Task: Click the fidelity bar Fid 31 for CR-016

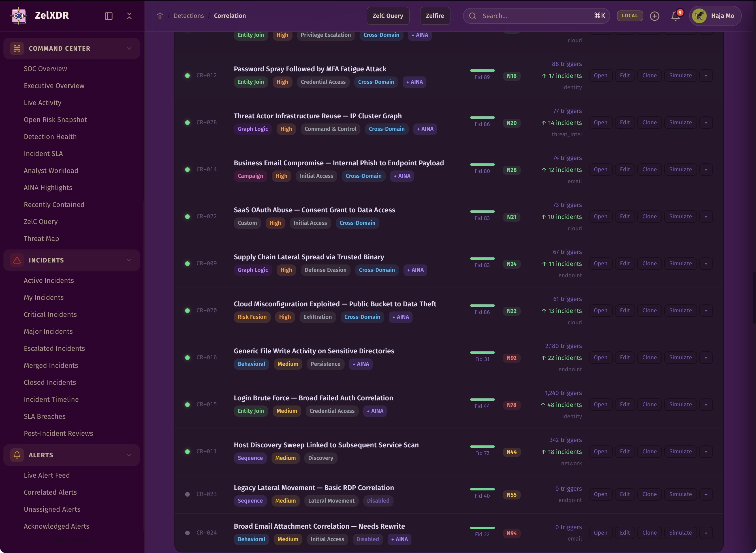Action: coord(482,353)
